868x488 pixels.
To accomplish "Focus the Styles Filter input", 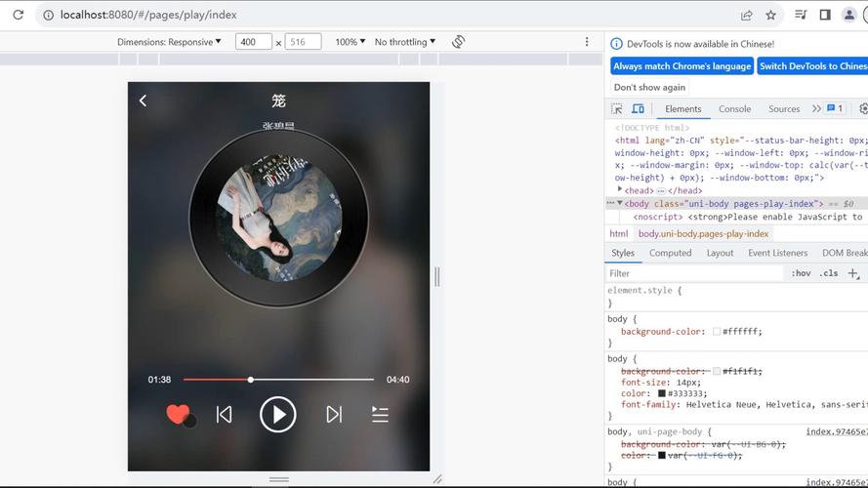I will (694, 273).
